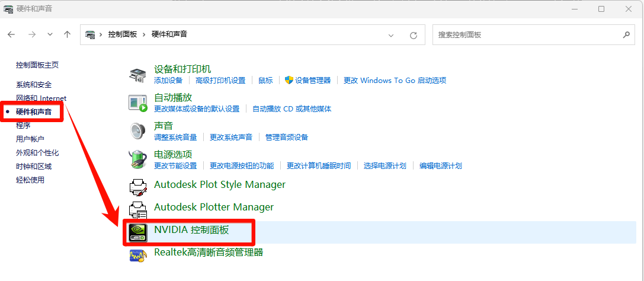The width and height of the screenshot is (644, 281).
Task: Click 更改节能设置 link
Action: (175, 166)
